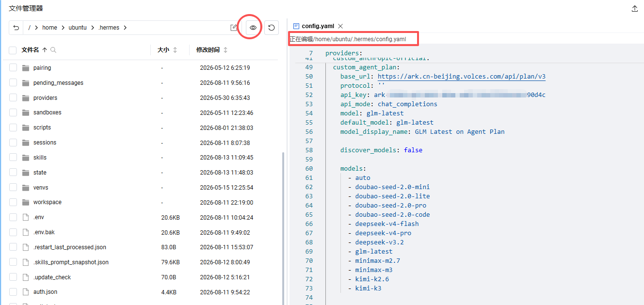Refresh the file list
The width and height of the screenshot is (644, 305).
[272, 28]
